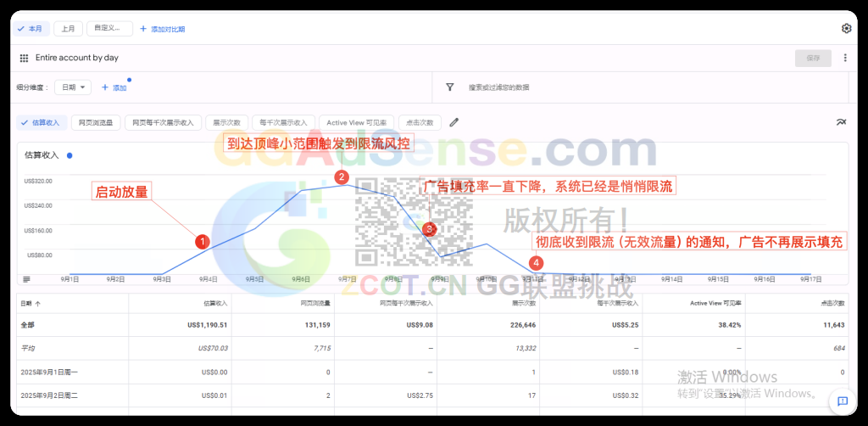
Task: Select the 上月 date range chip
Action: (68, 29)
